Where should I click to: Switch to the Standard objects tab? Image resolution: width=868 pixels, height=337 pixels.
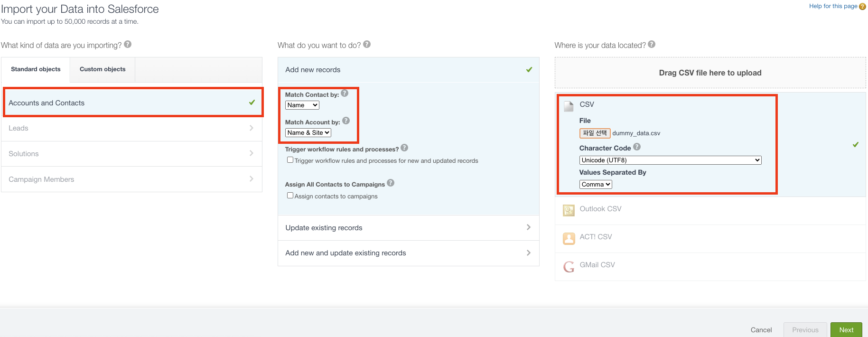tap(36, 69)
